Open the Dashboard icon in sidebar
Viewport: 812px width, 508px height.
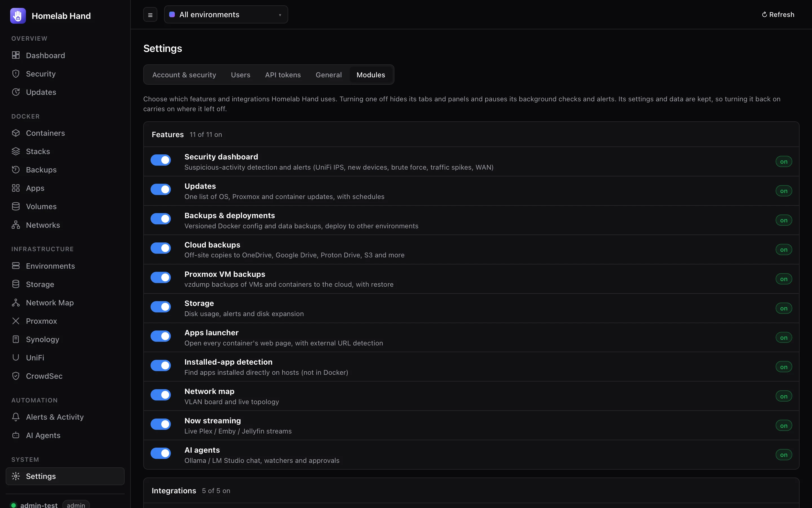click(16, 55)
